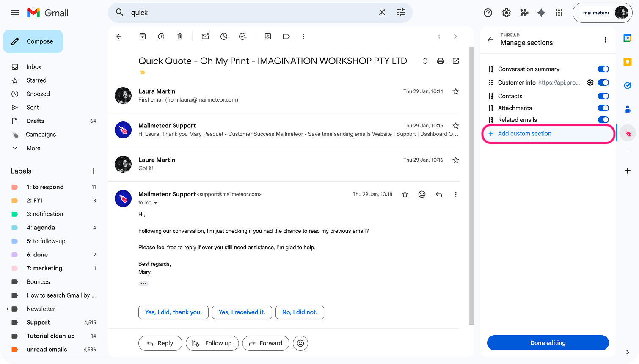Expand the 'to me' recipient details
Image resolution: width=639 pixels, height=364 pixels.
(x=147, y=203)
